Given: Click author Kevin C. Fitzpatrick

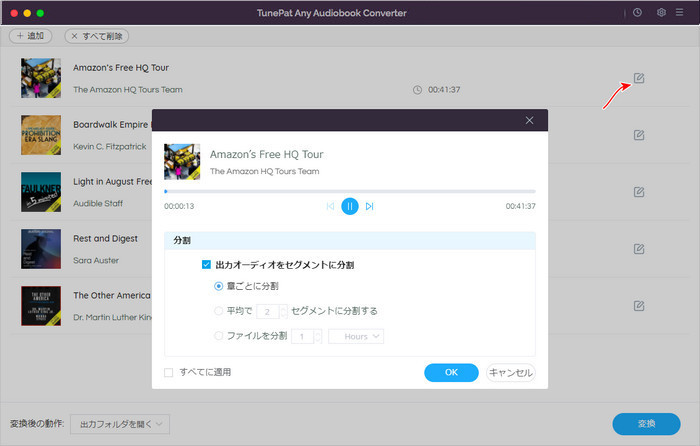Looking at the screenshot, I should pyautogui.click(x=110, y=146).
